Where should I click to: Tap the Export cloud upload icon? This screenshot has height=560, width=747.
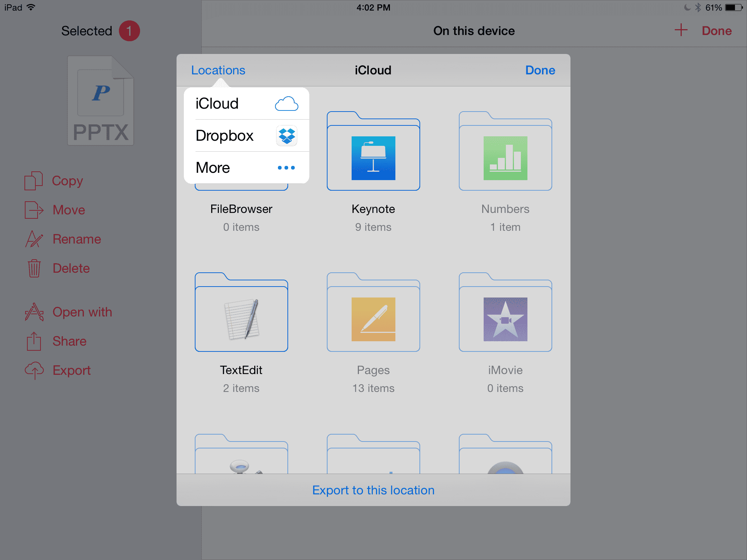click(34, 370)
